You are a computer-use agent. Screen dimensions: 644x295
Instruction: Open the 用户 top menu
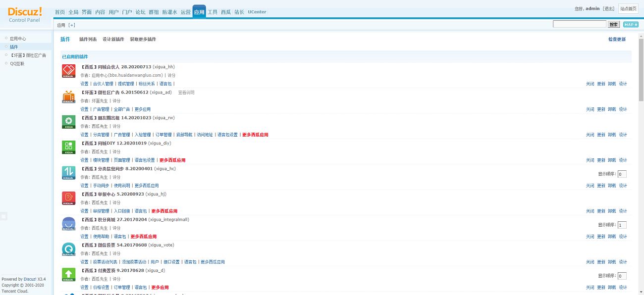(113, 12)
